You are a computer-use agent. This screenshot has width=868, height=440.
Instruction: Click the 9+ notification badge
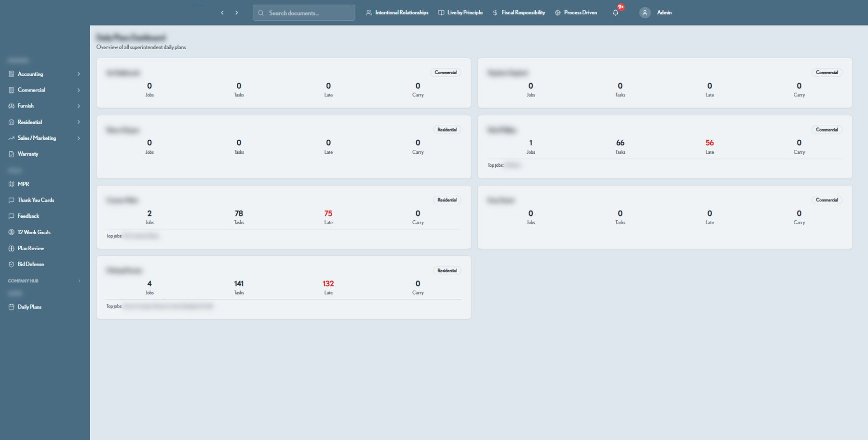tap(621, 7)
